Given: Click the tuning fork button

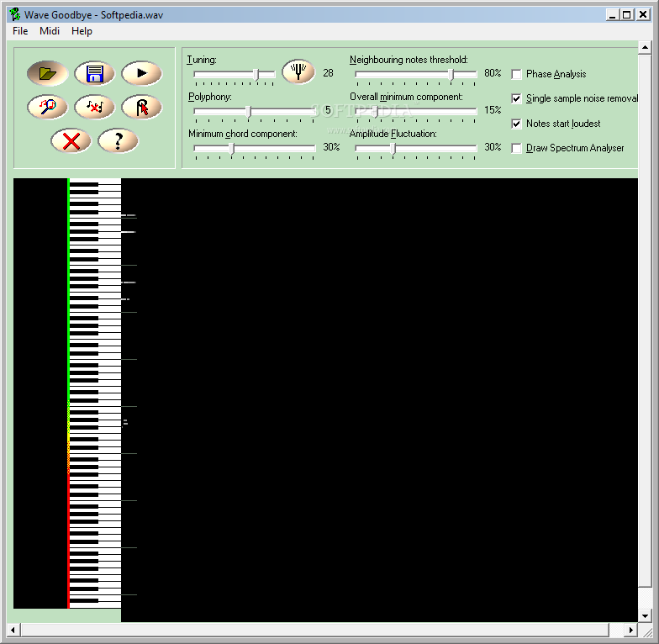Looking at the screenshot, I should 298,71.
